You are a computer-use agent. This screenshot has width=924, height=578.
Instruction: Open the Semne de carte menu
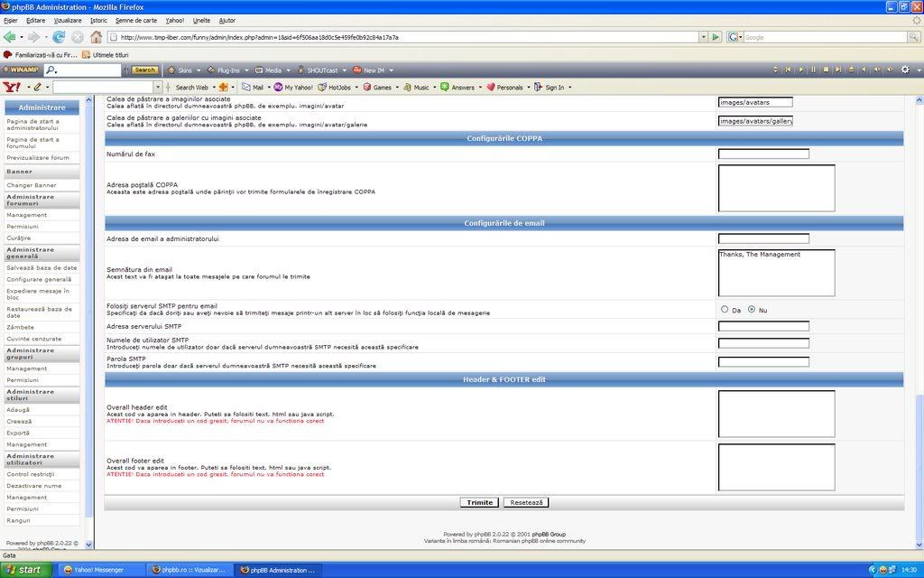tap(136, 20)
